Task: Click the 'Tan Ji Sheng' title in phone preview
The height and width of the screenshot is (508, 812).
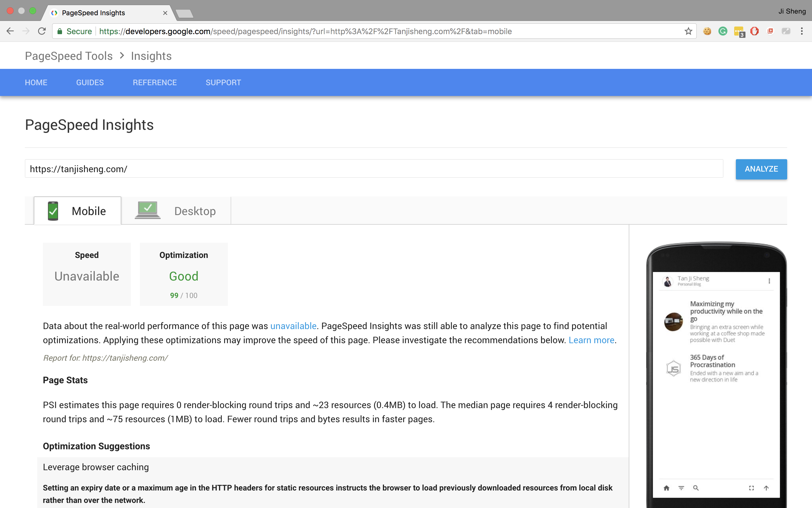Action: coord(693,278)
